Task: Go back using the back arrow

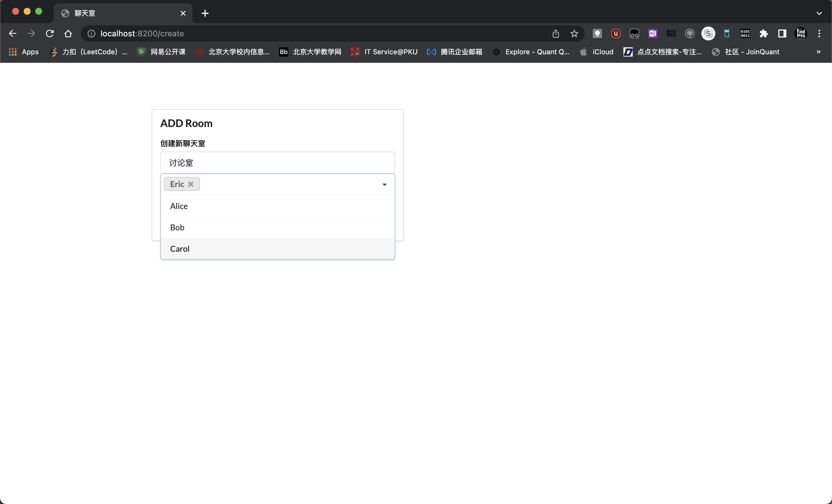Action: [x=12, y=33]
